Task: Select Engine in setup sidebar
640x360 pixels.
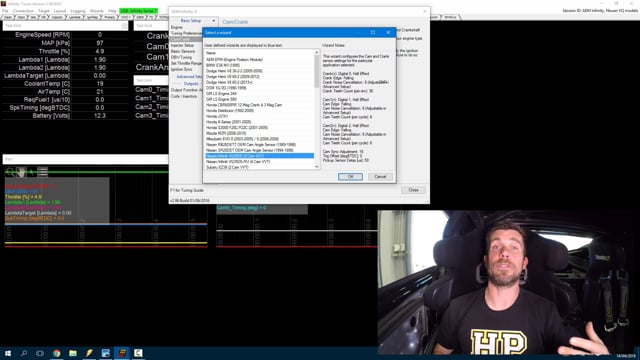Action: click(177, 27)
